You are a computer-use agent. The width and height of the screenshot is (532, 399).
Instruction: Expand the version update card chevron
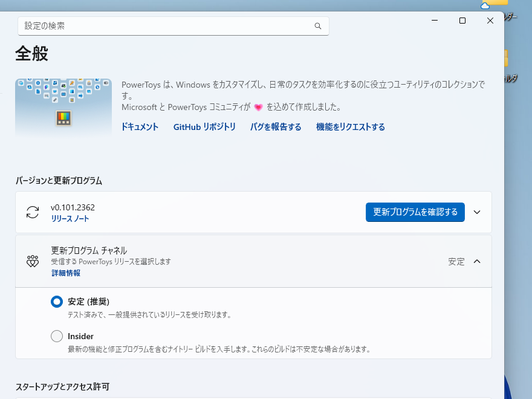point(477,212)
